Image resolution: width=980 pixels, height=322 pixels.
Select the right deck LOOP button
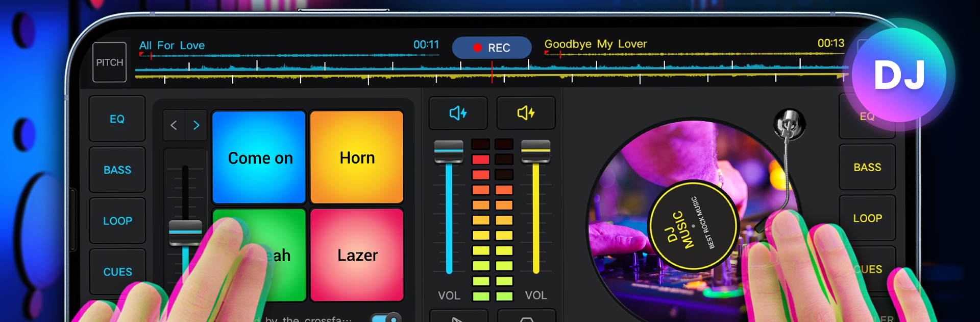coord(867,218)
